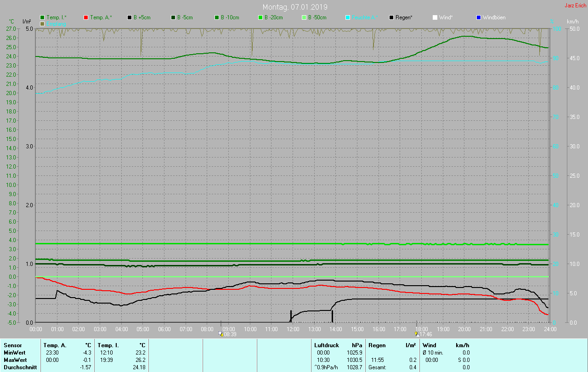Select the black B +5cm legend swatch
The image size is (588, 372).
point(130,17)
